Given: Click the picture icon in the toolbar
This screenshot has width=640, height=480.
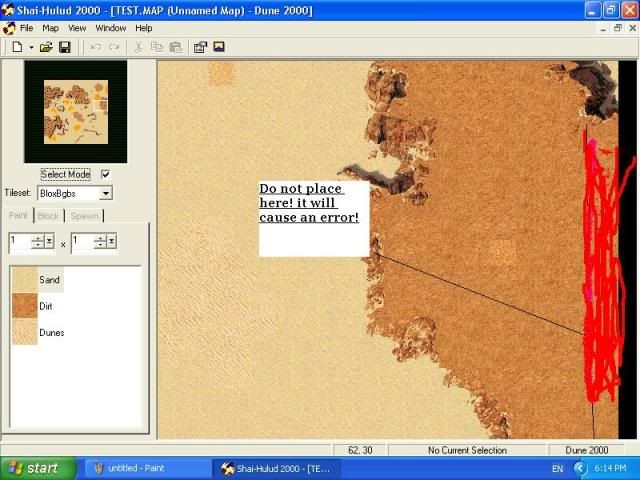Looking at the screenshot, I should pyautogui.click(x=219, y=47).
